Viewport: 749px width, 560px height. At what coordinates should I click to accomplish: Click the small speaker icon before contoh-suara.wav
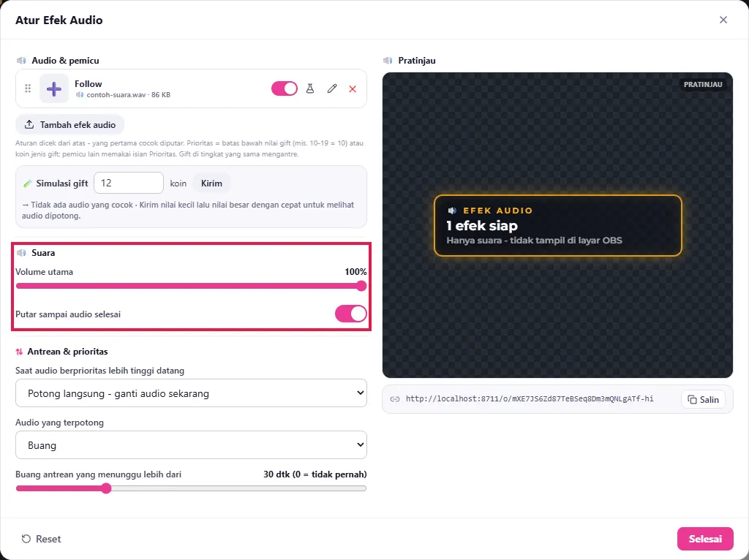[80, 94]
